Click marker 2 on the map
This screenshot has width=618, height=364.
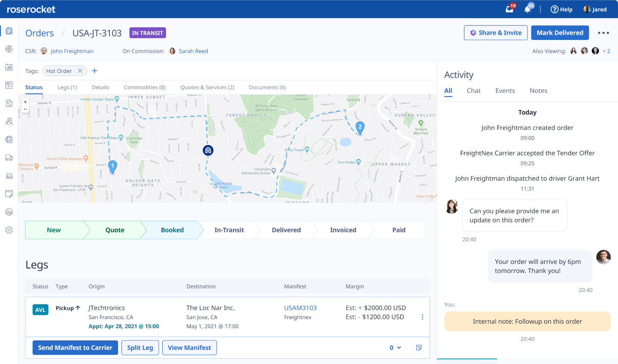pyautogui.click(x=360, y=127)
